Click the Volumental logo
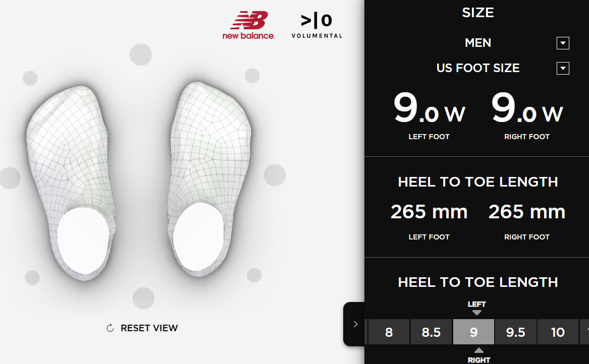 pyautogui.click(x=316, y=26)
